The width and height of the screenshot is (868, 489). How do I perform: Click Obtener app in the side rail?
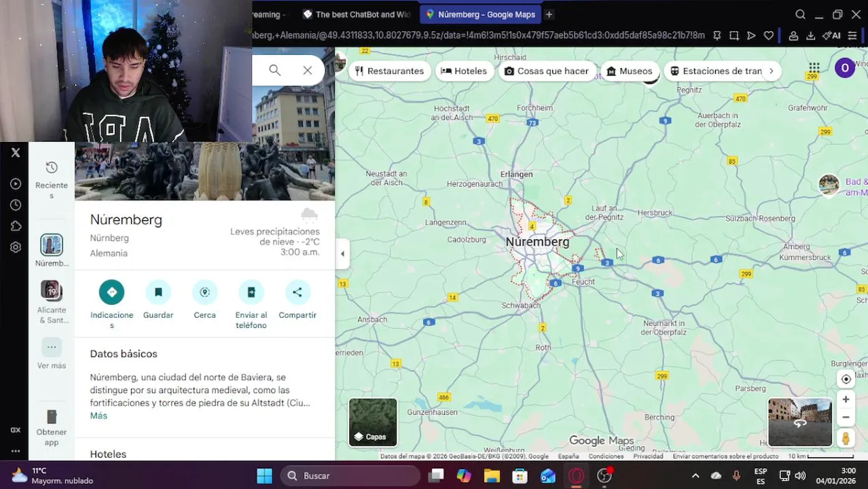tap(52, 428)
